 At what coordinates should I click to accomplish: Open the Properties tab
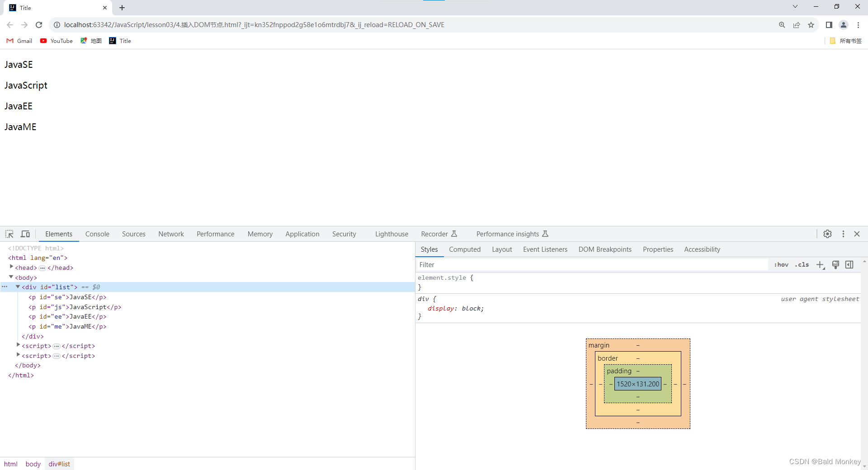658,249
